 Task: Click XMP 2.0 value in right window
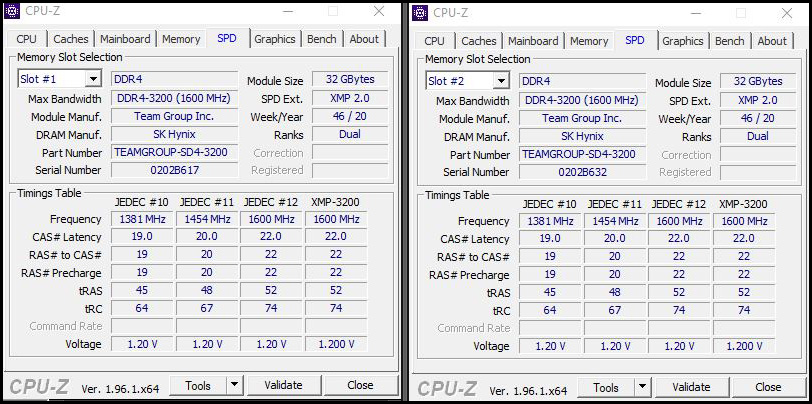point(758,100)
